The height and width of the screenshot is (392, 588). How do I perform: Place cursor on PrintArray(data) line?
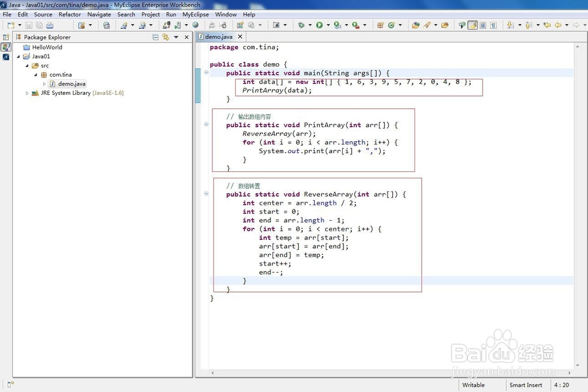[x=277, y=90]
